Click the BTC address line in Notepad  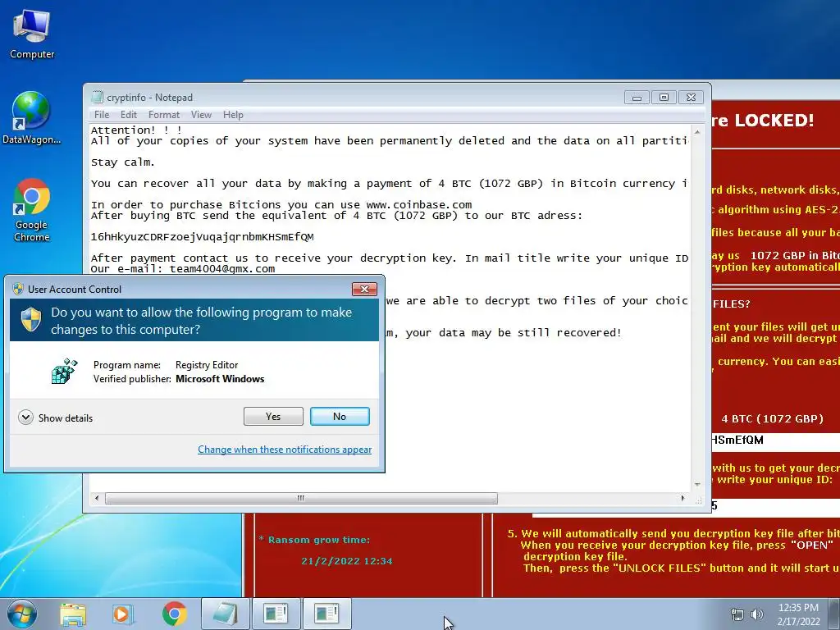[x=202, y=237]
